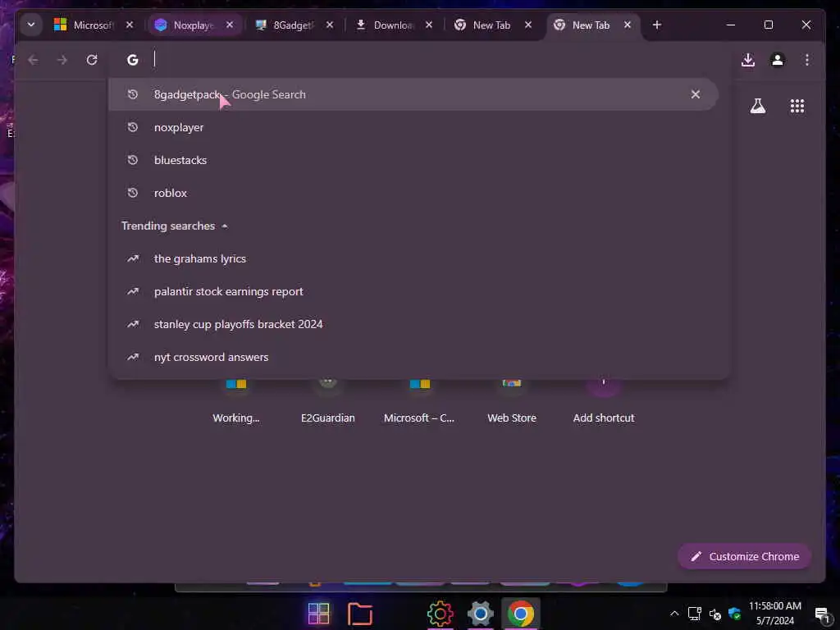Close the Noxplayer tab
The width and height of the screenshot is (840, 630).
coord(230,25)
